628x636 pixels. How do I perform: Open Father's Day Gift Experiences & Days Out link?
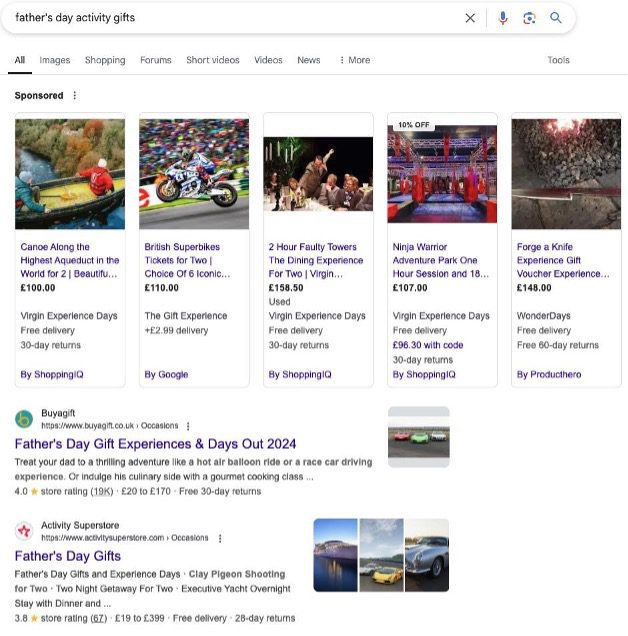pos(155,444)
